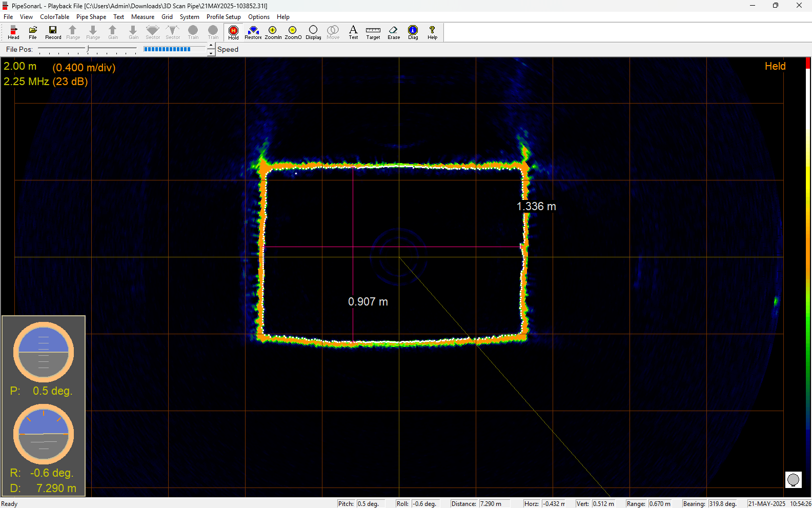Increase range with the Range up arrow
The height and width of the screenshot is (508, 812).
pos(73,32)
